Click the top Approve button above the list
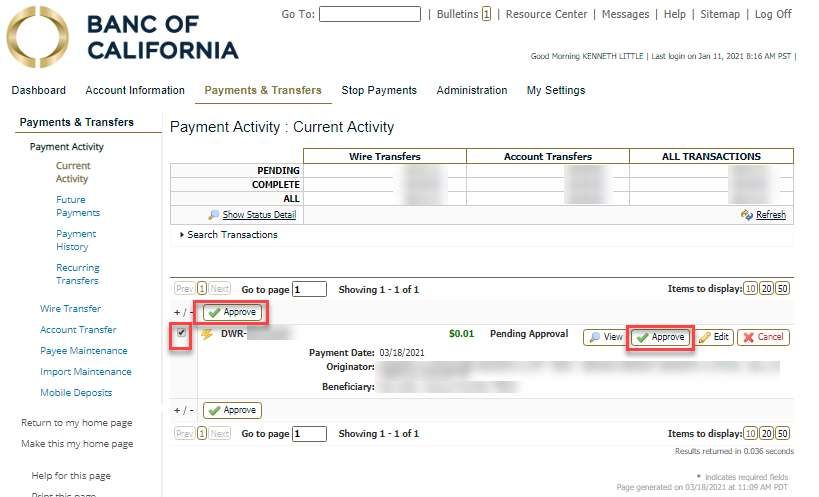This screenshot has height=497, width=819. click(232, 312)
